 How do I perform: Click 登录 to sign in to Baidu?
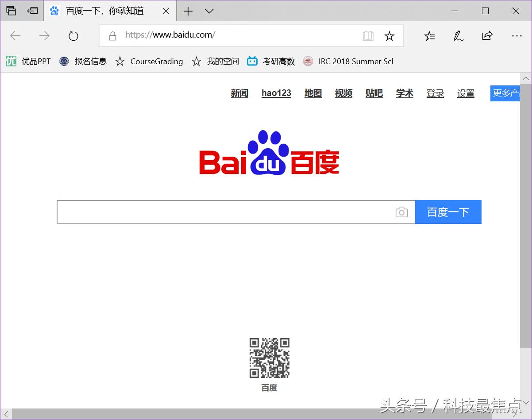435,93
